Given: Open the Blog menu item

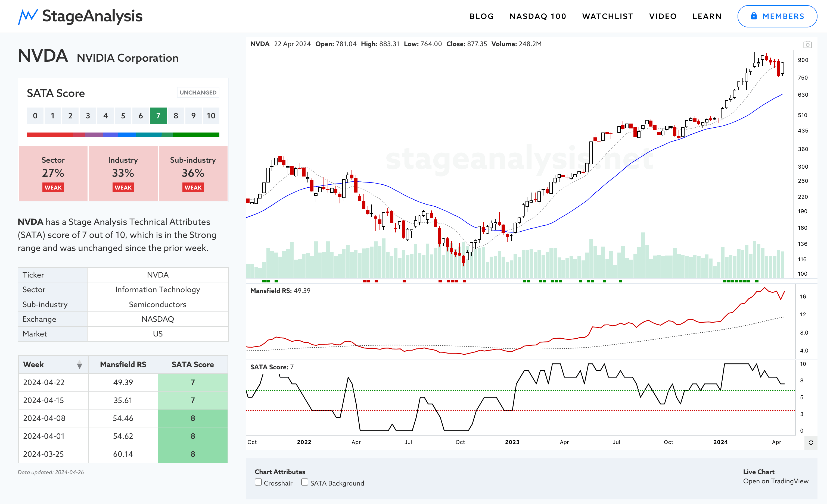Looking at the screenshot, I should (482, 17).
